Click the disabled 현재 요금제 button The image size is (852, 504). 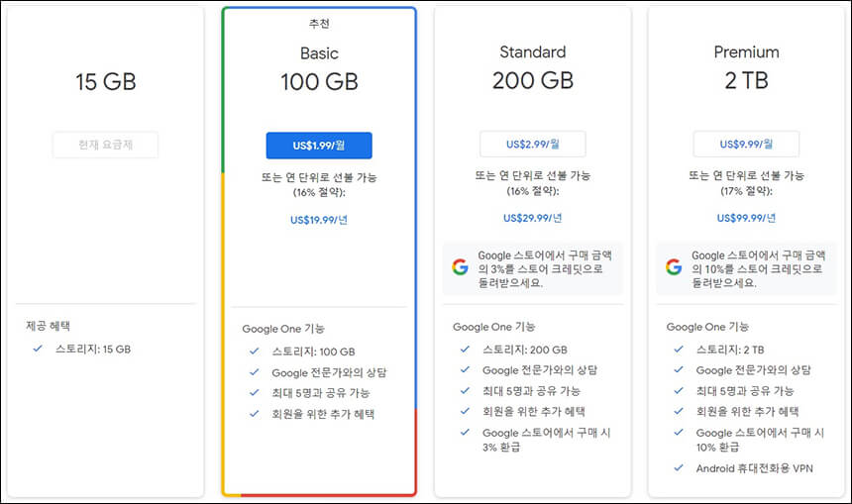[x=105, y=145]
